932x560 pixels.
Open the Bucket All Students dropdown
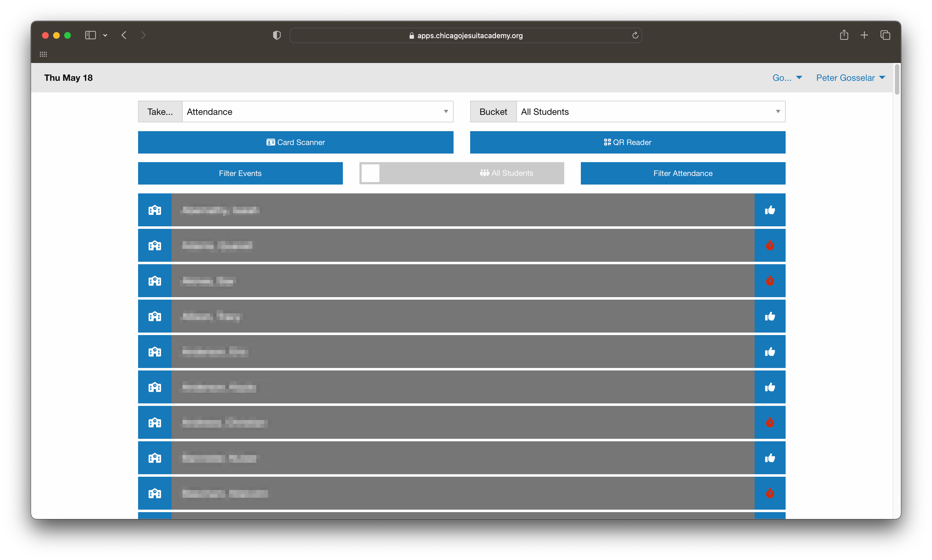click(x=651, y=112)
